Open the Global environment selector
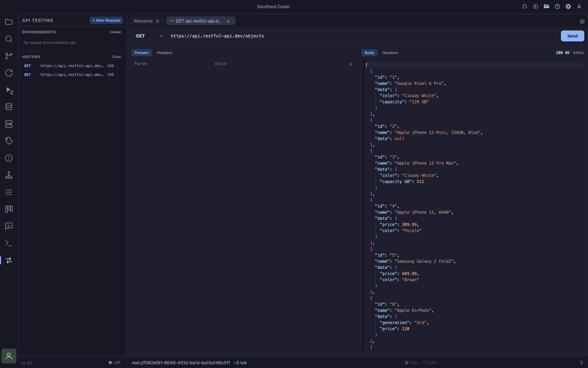Screen dimensions: 588x368 coord(116,32)
